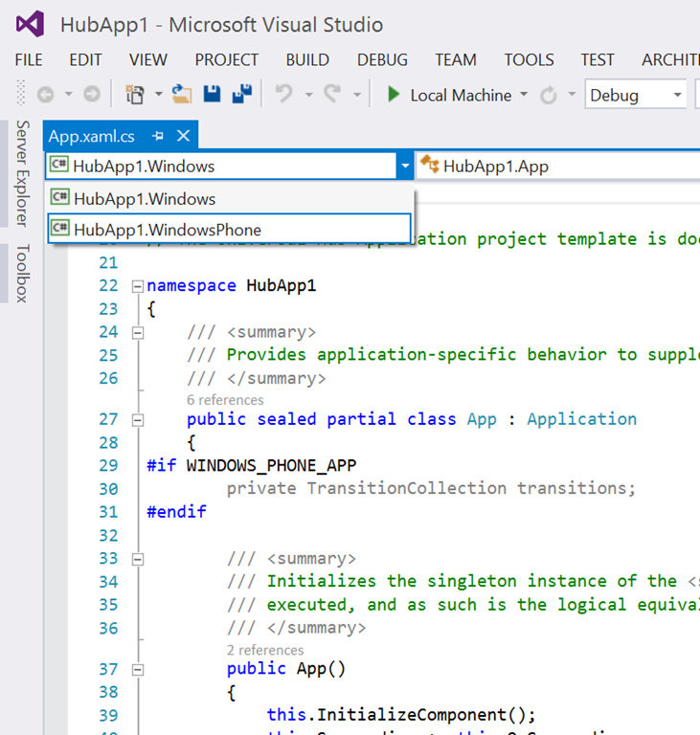Click the Save floppy disk icon

click(212, 94)
